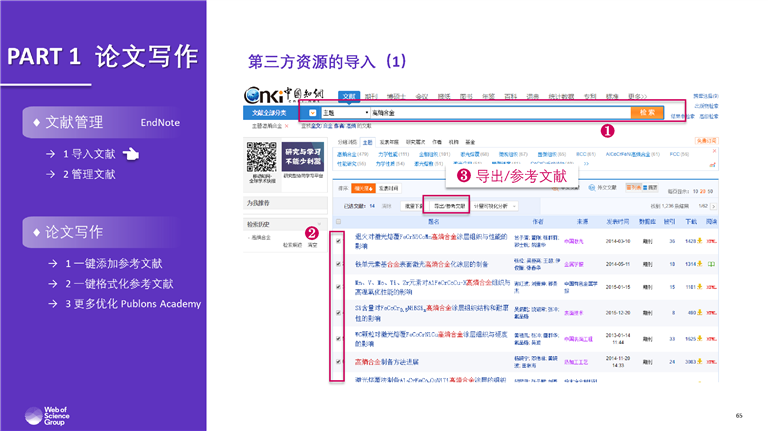Viewport: 768px width, 431px height.
Task: Open the 铁单元素基合金表面激光高熵合金化涂层的制备 link
Action: click(x=421, y=264)
